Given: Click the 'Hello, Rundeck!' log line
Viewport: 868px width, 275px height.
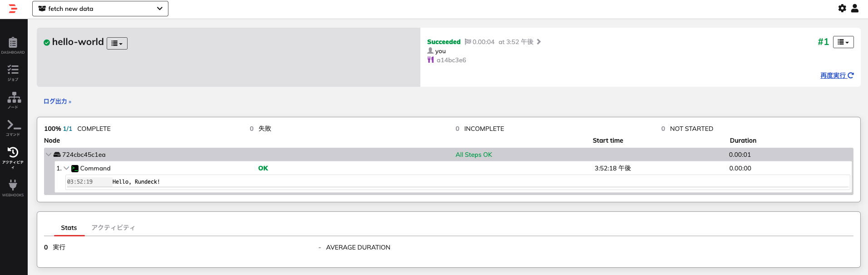Looking at the screenshot, I should pos(136,182).
